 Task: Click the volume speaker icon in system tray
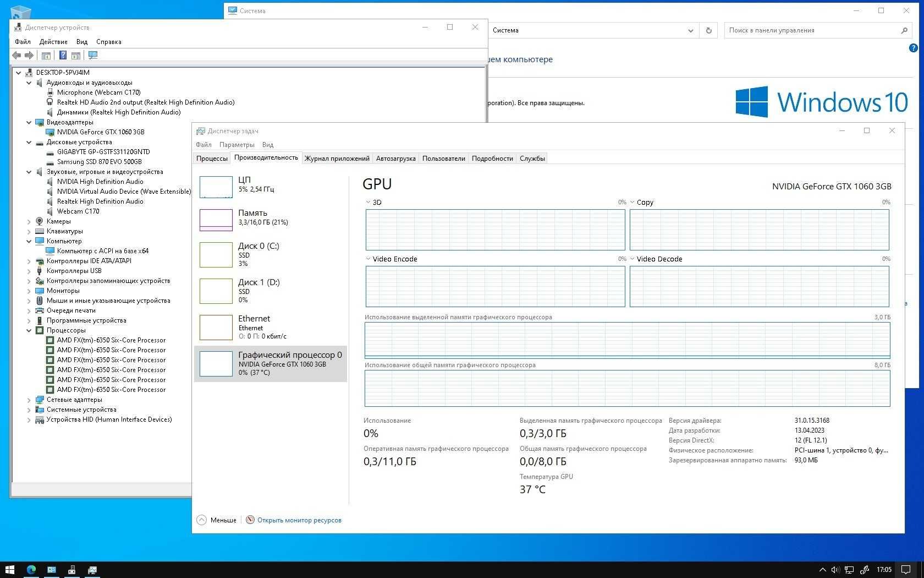[835, 570]
